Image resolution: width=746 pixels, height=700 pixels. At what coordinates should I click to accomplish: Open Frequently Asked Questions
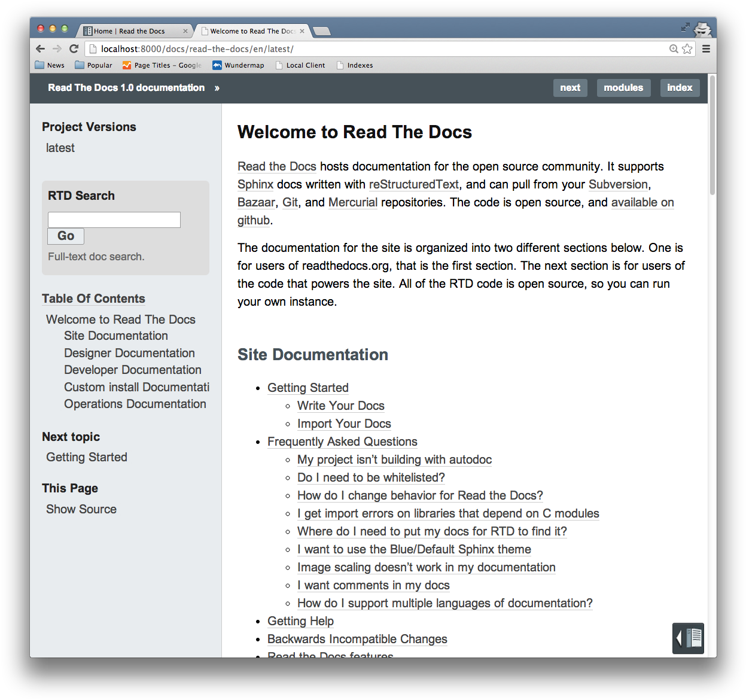(342, 442)
